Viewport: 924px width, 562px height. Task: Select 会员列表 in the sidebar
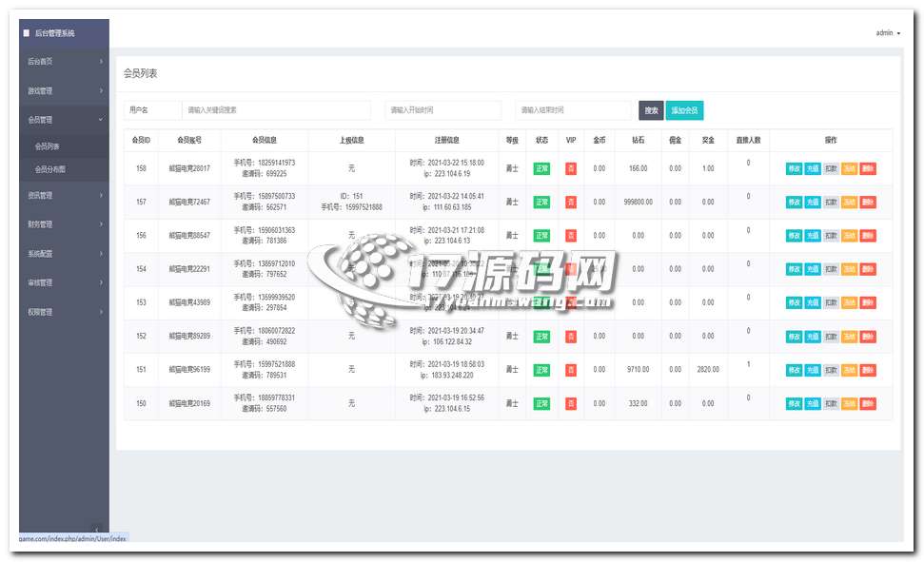point(48,146)
